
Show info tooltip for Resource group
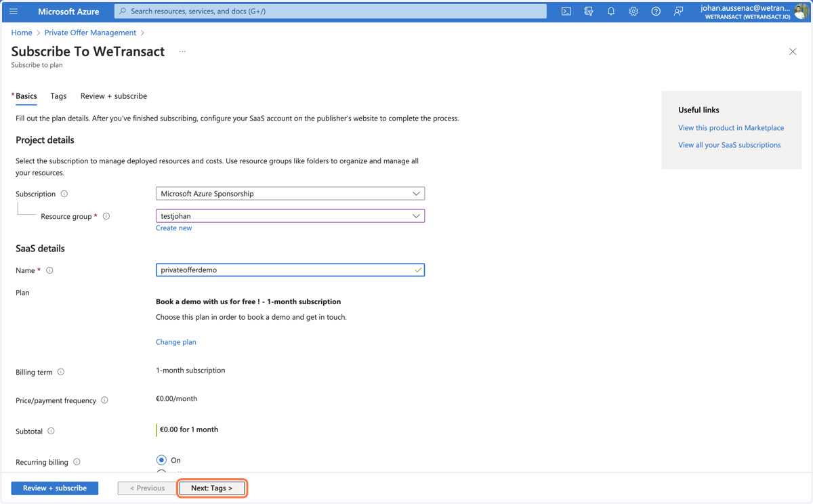[106, 216]
